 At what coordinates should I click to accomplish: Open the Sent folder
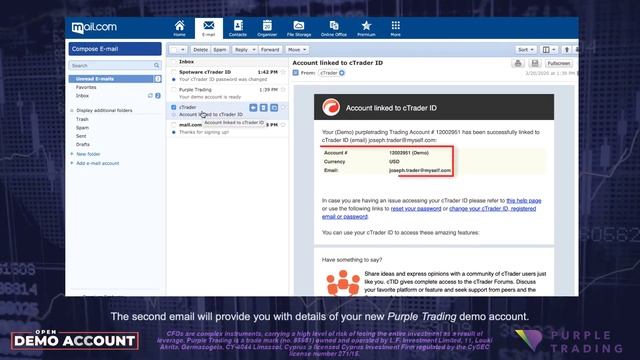81,136
